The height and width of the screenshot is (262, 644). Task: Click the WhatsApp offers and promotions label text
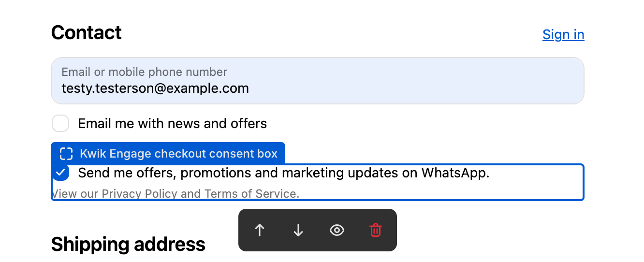[x=284, y=173]
